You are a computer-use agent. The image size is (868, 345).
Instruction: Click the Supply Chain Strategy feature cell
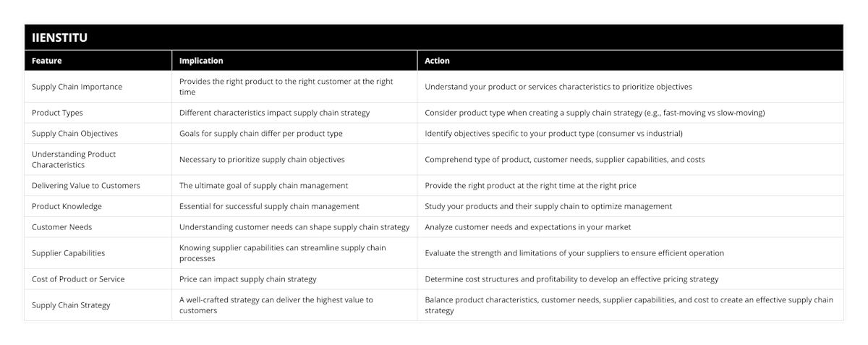[x=71, y=305]
